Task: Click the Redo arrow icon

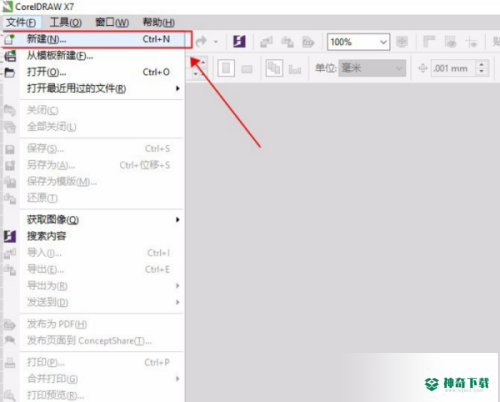Action: coord(201,42)
